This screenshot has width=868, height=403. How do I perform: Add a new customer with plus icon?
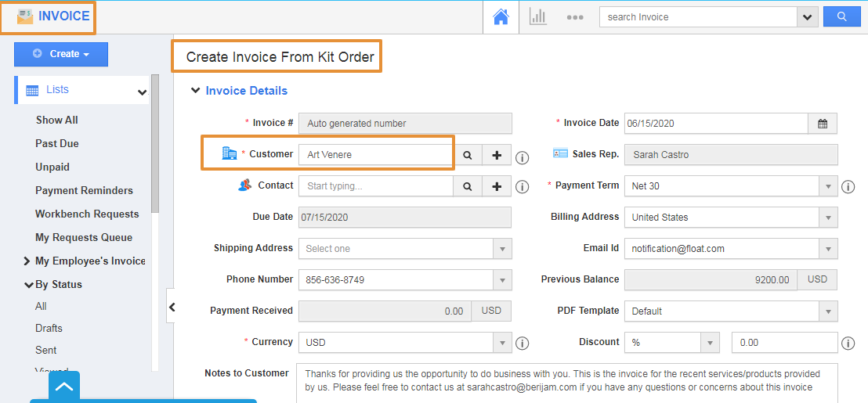[x=497, y=155]
